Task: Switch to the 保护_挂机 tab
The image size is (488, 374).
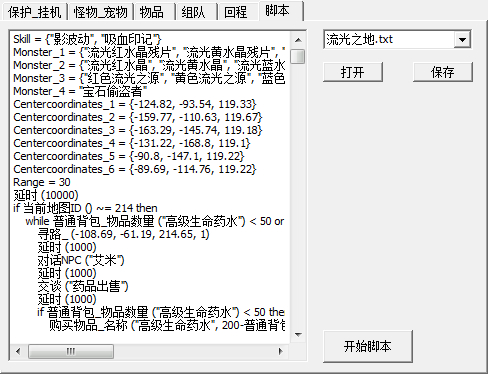Action: coord(34,12)
